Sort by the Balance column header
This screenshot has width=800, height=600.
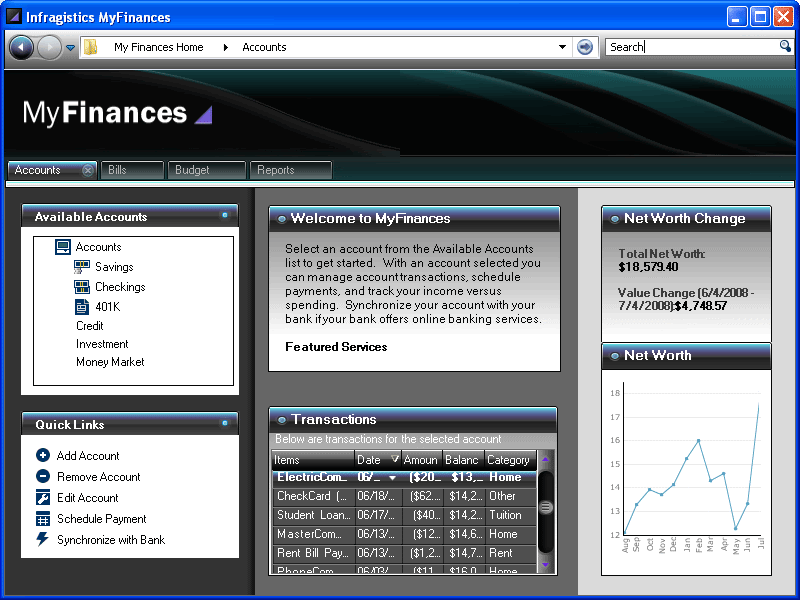click(x=463, y=460)
